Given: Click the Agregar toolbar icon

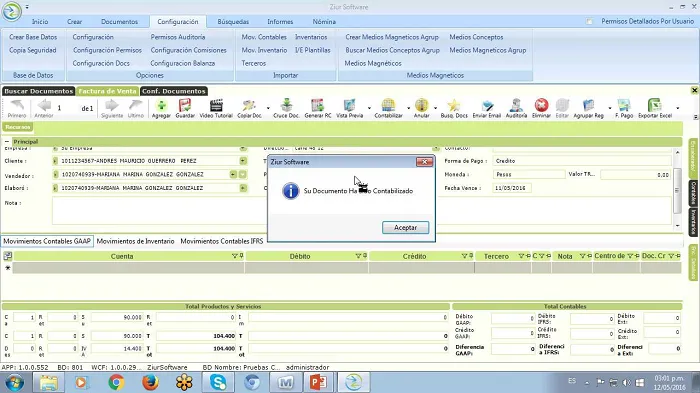Looking at the screenshot, I should pyautogui.click(x=161, y=106).
